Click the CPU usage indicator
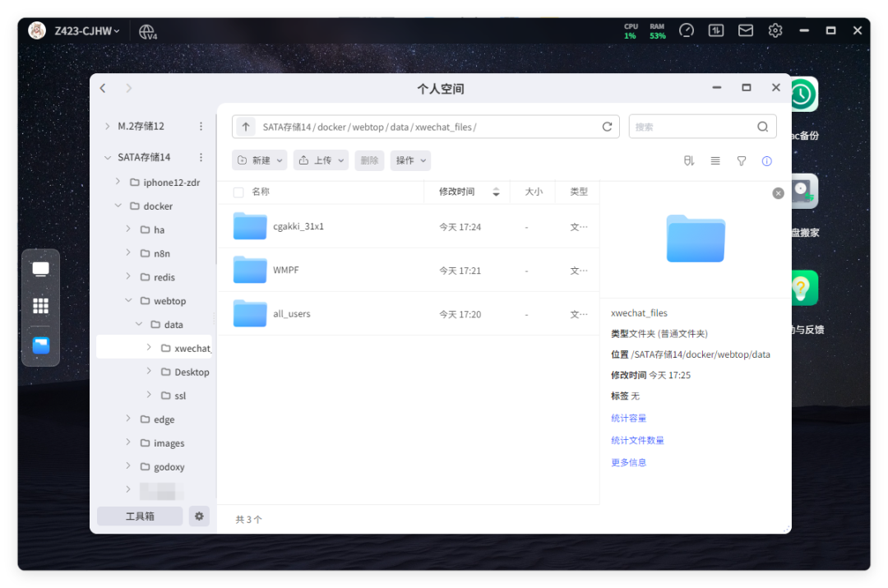Image resolution: width=888 pixels, height=588 pixels. [631, 31]
